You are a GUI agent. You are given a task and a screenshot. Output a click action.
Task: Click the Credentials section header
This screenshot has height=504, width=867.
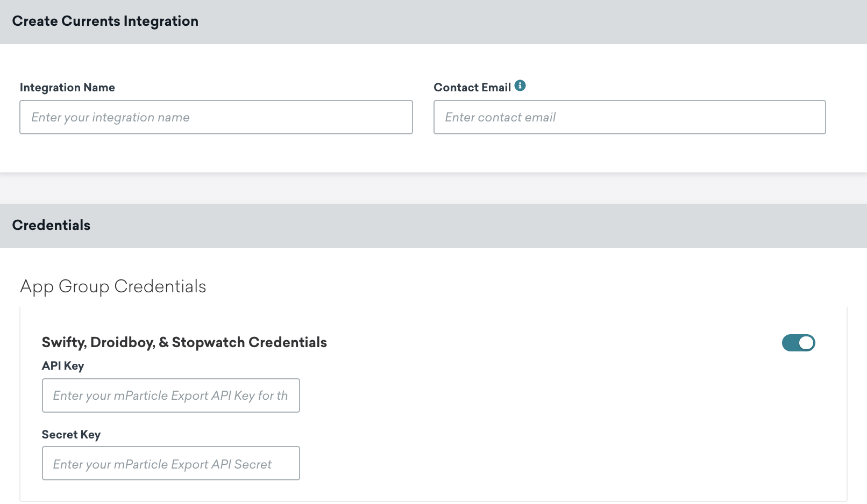pos(51,226)
